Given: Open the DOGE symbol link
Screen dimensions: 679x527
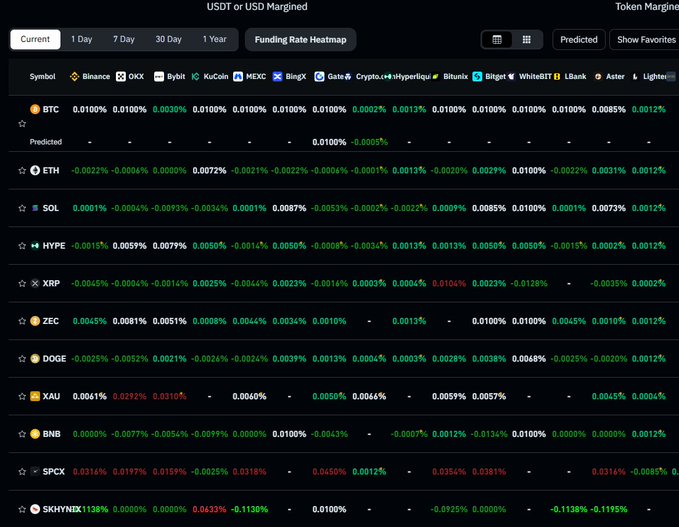Looking at the screenshot, I should tap(54, 359).
